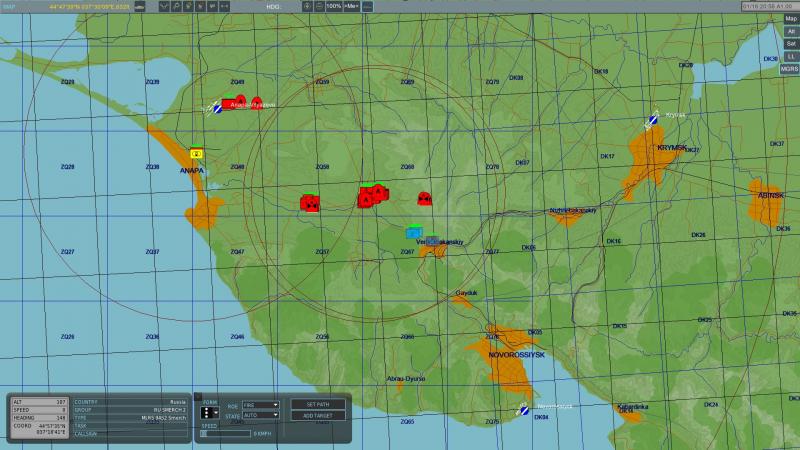Click the Krymsk airfield symbol
The height and width of the screenshot is (450, 800).
pyautogui.click(x=653, y=120)
